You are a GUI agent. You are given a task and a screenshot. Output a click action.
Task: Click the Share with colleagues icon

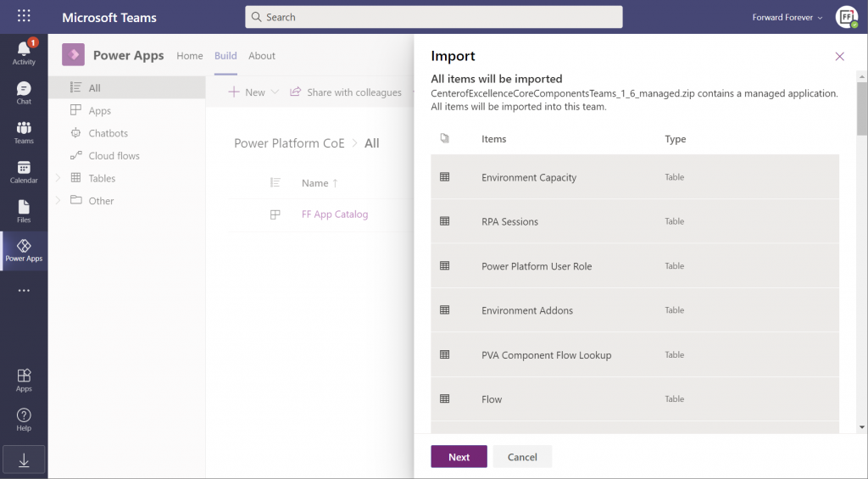coord(296,92)
